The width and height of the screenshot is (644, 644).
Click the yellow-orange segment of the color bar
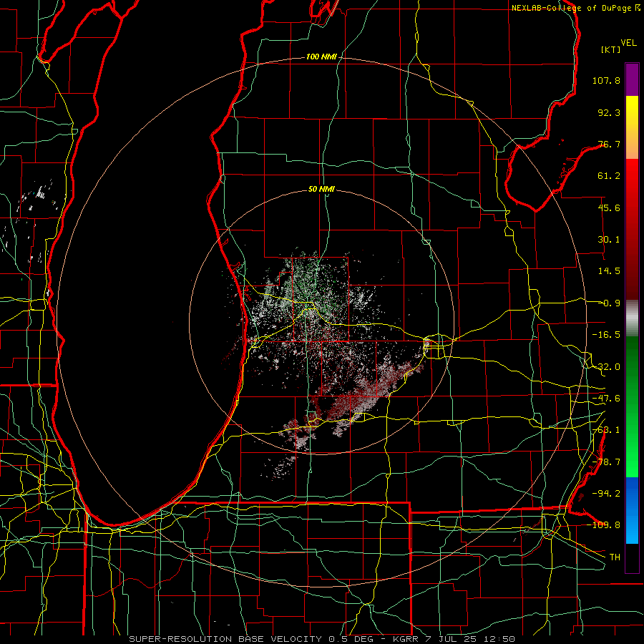click(x=632, y=127)
